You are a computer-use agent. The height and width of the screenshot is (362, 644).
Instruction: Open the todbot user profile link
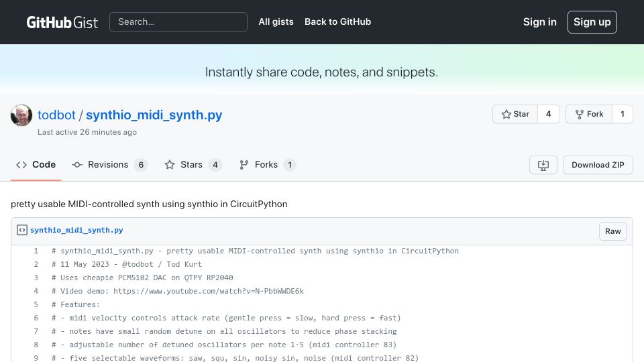(56, 115)
